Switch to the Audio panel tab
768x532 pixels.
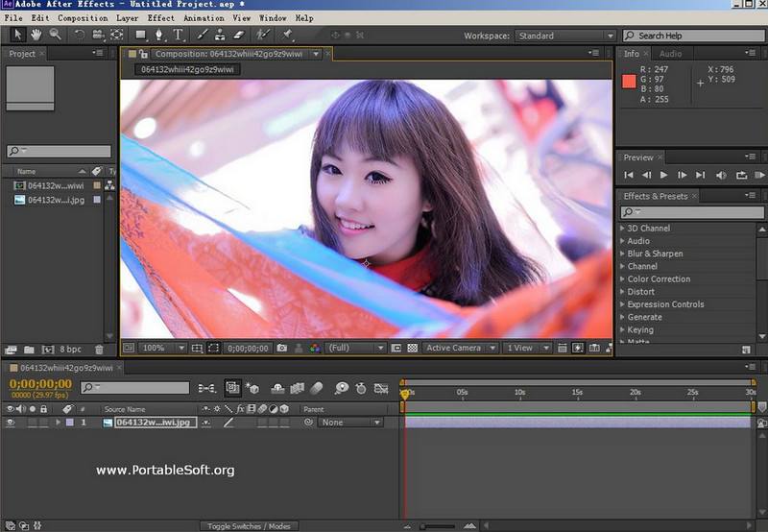pyautogui.click(x=670, y=54)
